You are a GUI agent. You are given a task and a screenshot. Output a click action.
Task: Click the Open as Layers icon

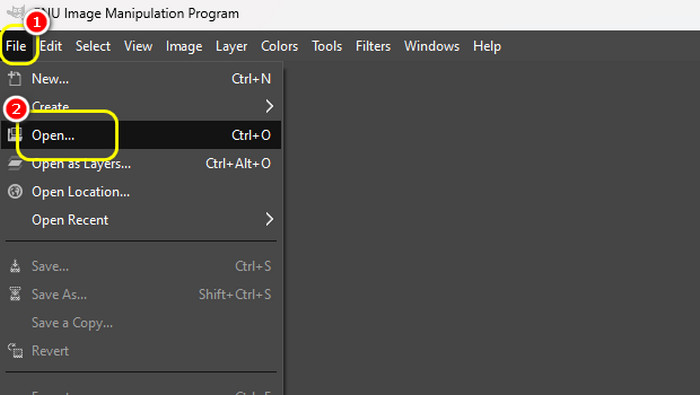pyautogui.click(x=15, y=163)
